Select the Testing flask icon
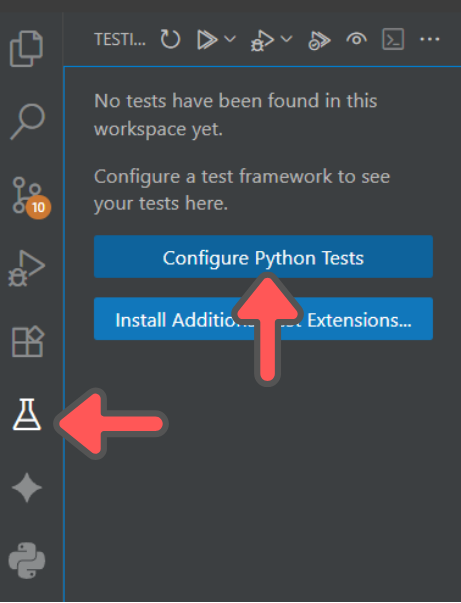The image size is (461, 603). point(27,414)
